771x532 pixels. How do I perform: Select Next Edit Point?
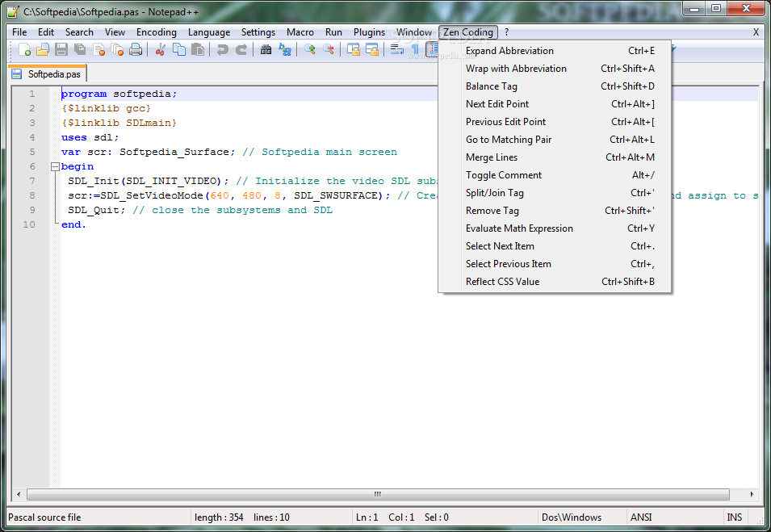pos(555,104)
